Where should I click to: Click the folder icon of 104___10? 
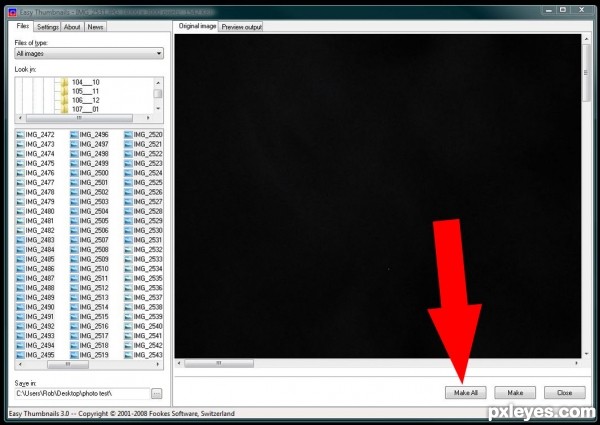(x=65, y=82)
